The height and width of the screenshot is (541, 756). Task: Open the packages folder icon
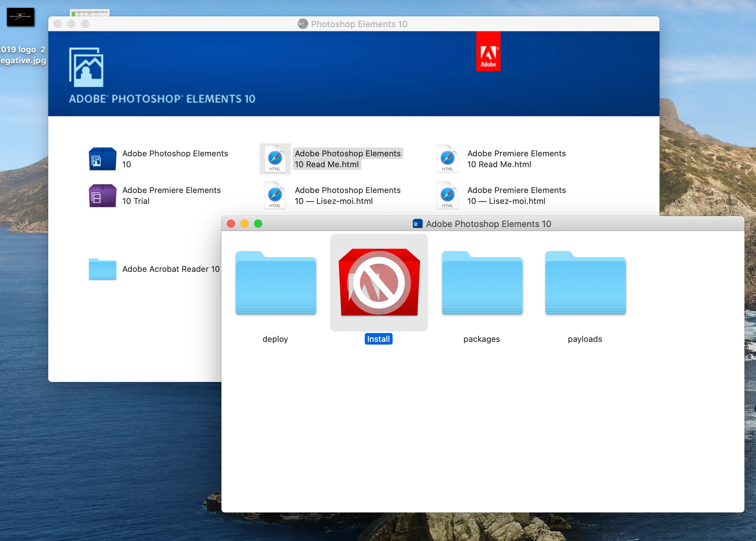482,283
